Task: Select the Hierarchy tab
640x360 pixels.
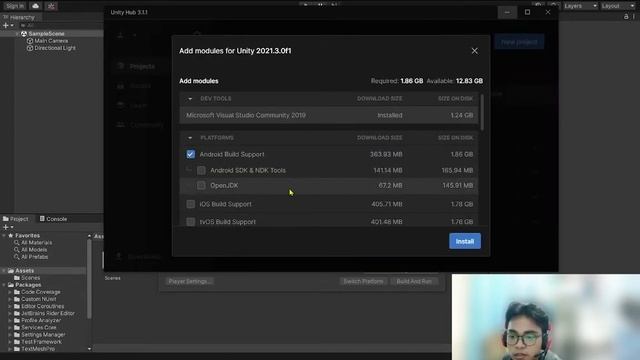Action: coord(19,17)
